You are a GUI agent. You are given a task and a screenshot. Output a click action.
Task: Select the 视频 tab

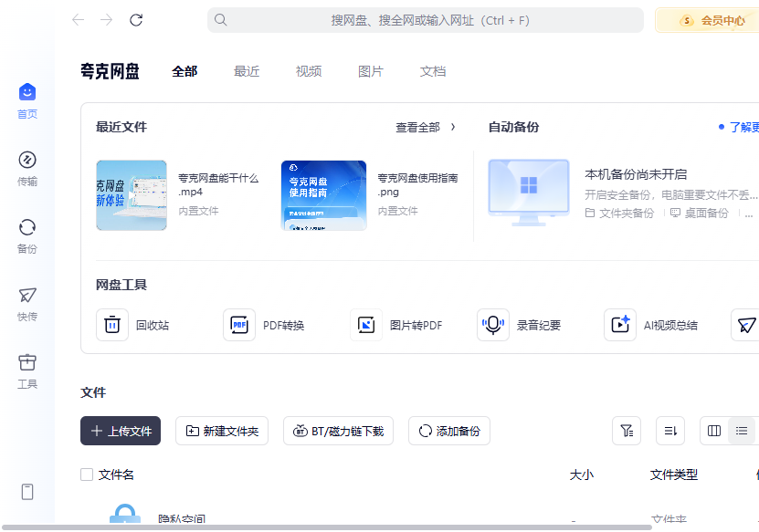(x=309, y=71)
